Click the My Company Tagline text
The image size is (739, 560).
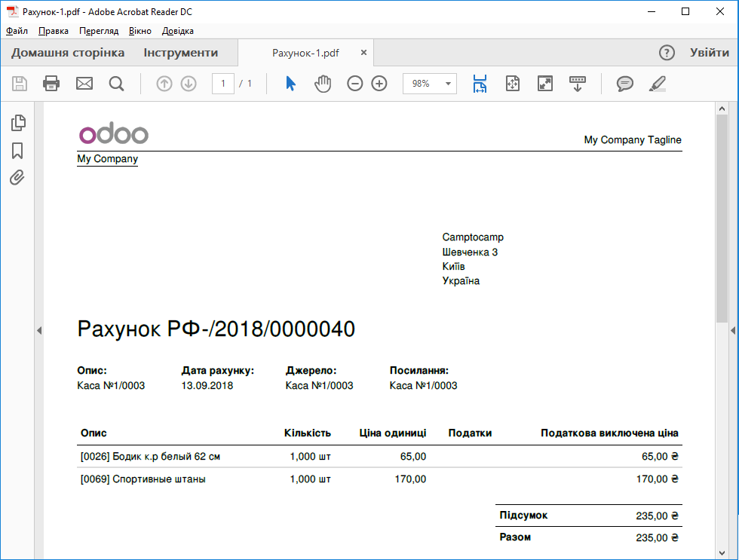633,140
